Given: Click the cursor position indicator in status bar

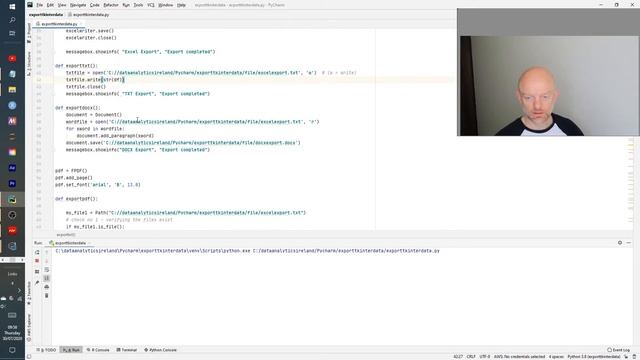Looking at the screenshot, I should 458,357.
